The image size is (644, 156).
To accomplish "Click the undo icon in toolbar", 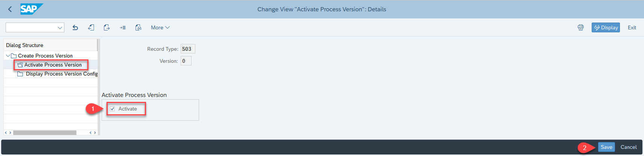I will 75,27.
